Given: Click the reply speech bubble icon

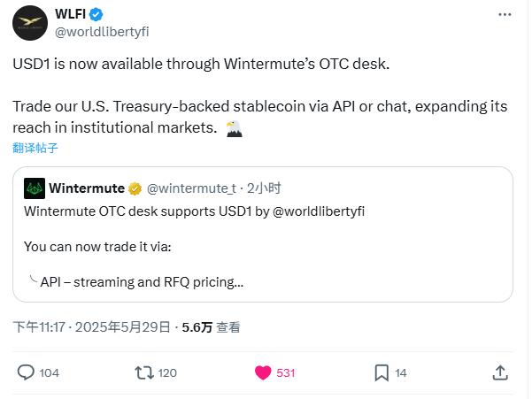Looking at the screenshot, I should pos(26,372).
